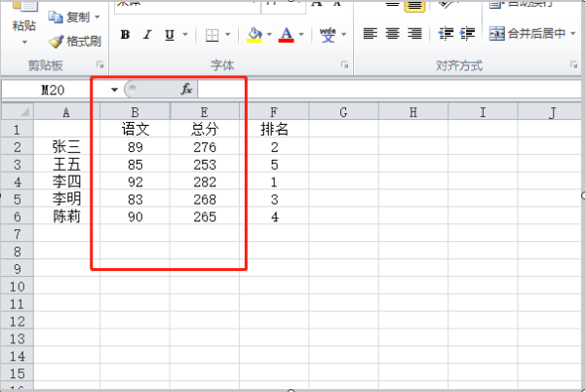This screenshot has width=585, height=392.
Task: Click the total score cell 265
Action: coord(205,216)
